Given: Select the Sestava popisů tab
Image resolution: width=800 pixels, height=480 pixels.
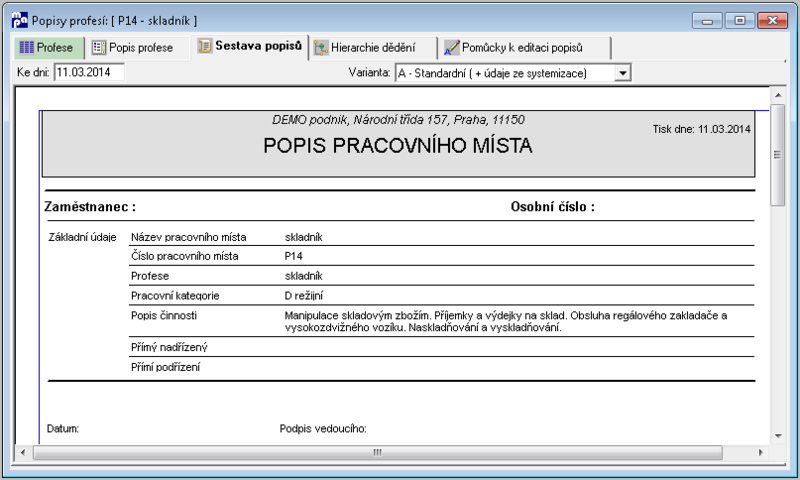Looking at the screenshot, I should tap(249, 46).
